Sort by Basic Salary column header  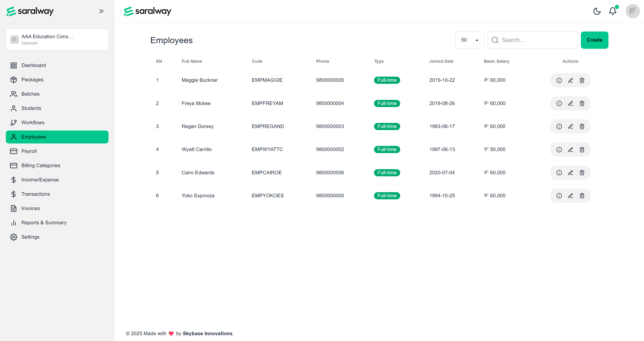pyautogui.click(x=496, y=61)
